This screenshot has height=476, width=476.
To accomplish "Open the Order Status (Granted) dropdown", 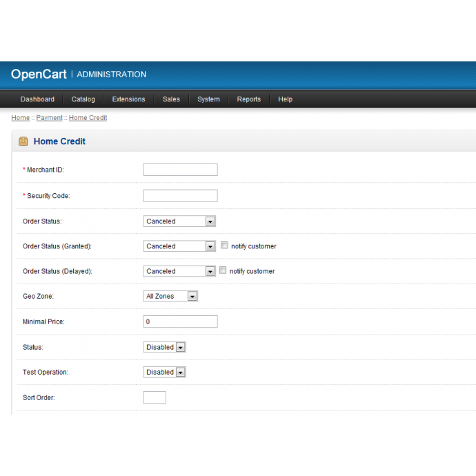I will [179, 246].
